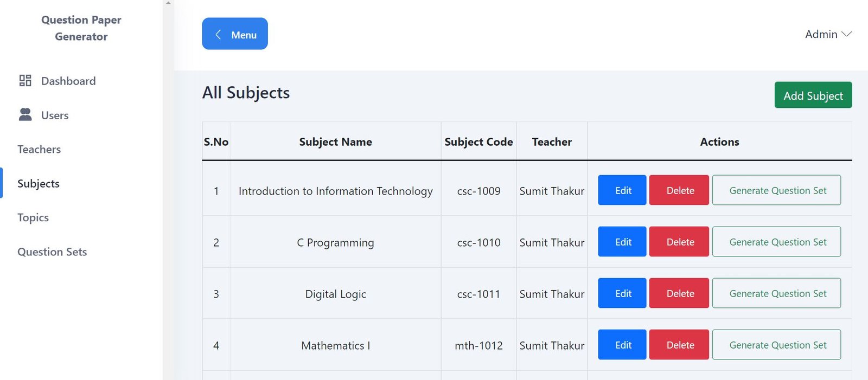Delete Introduction to Information Technology subject
The image size is (868, 380).
[679, 190]
